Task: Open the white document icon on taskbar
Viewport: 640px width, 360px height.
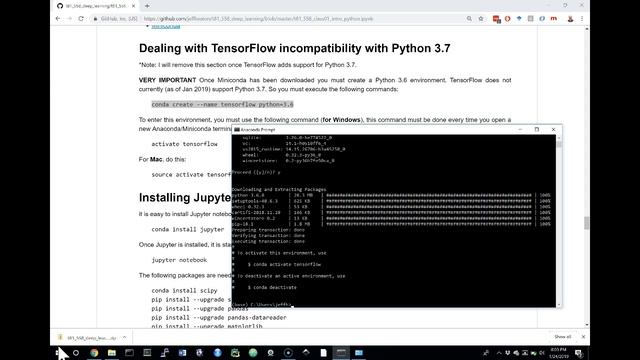Action: [x=324, y=353]
